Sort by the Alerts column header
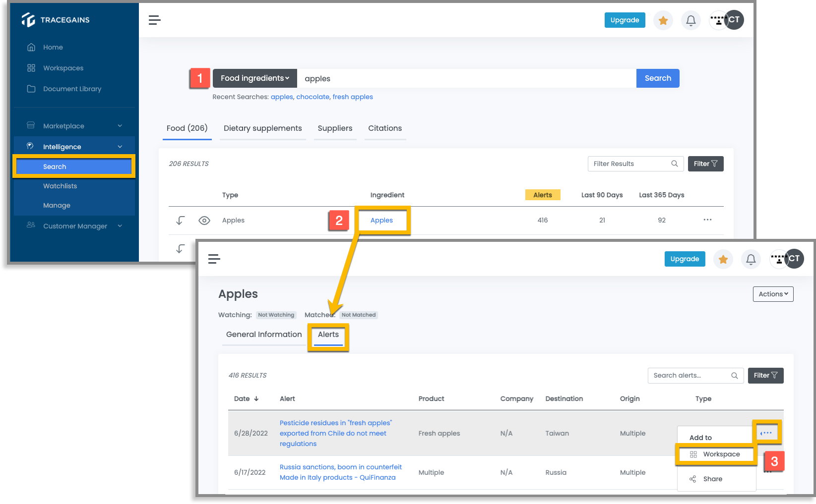This screenshot has width=816, height=504. point(543,195)
